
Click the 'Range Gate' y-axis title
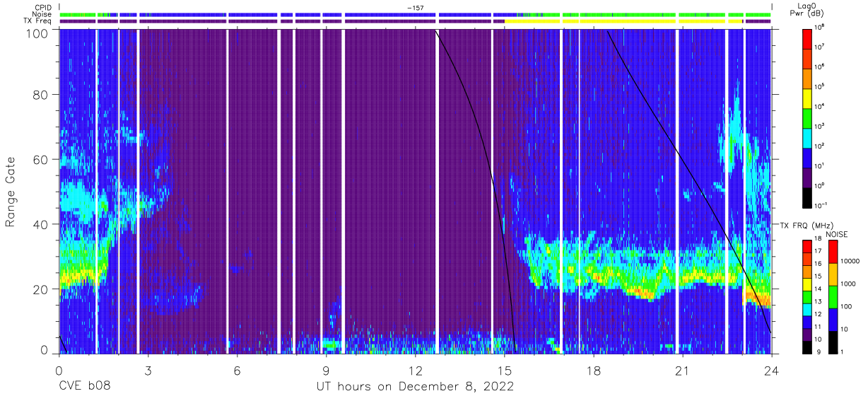pos(11,192)
